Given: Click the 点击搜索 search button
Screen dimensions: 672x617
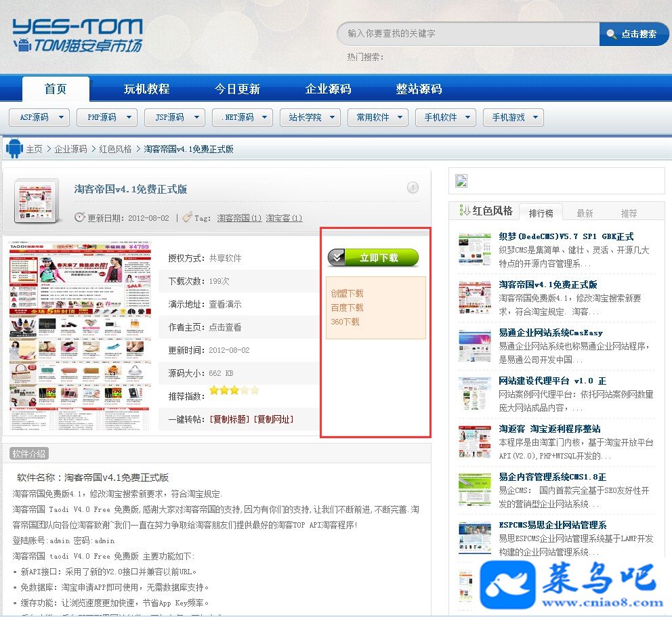Looking at the screenshot, I should 633,34.
